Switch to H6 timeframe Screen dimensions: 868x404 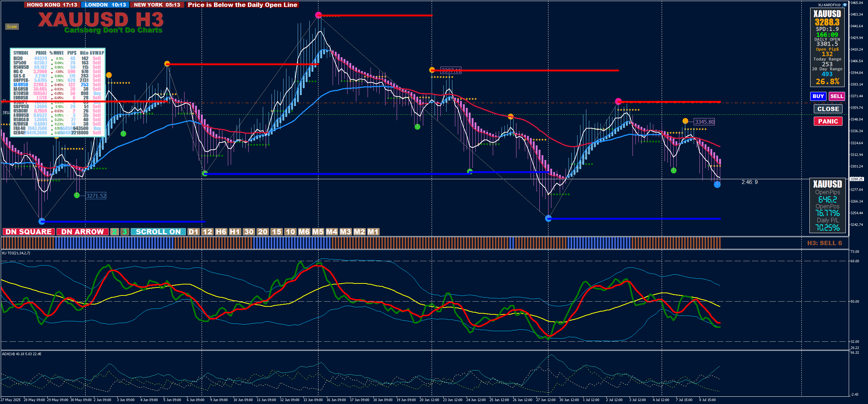(221, 232)
